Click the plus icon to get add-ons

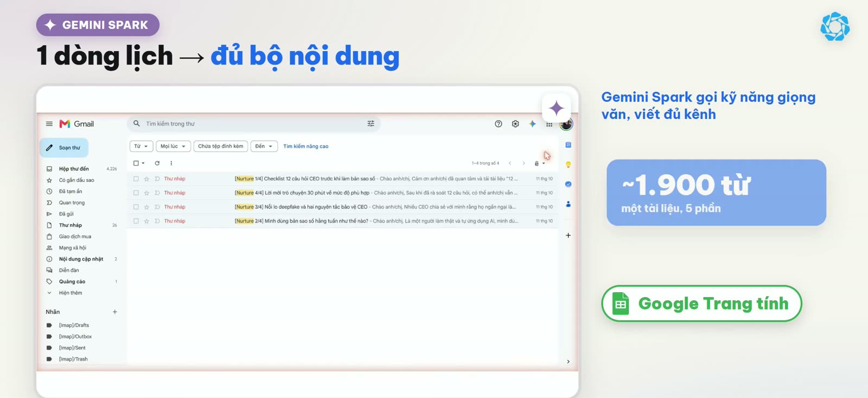tap(568, 235)
